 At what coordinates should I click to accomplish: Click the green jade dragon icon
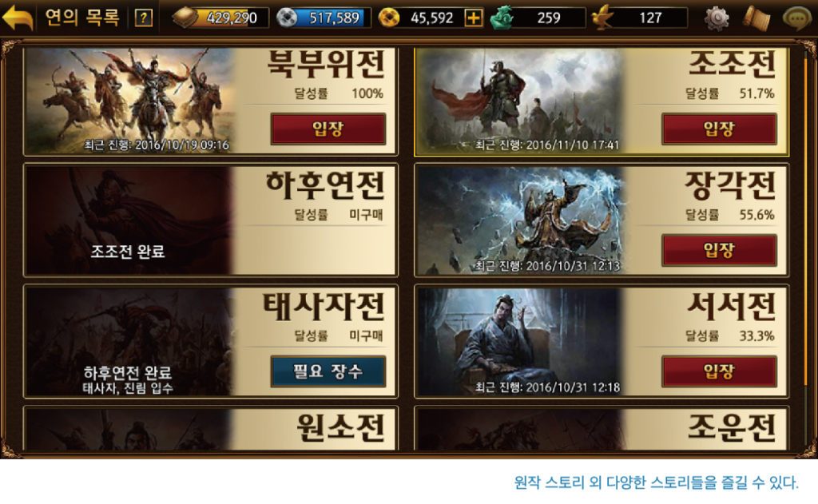[x=502, y=18]
